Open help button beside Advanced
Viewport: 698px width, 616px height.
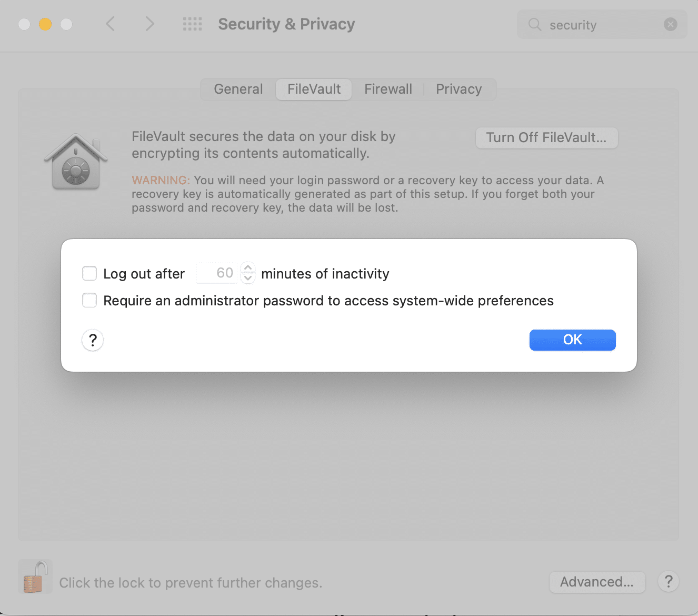click(x=668, y=582)
